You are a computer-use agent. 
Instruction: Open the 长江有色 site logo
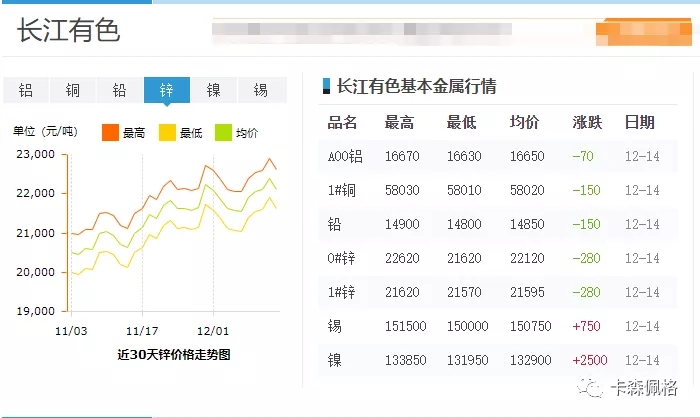[68, 31]
